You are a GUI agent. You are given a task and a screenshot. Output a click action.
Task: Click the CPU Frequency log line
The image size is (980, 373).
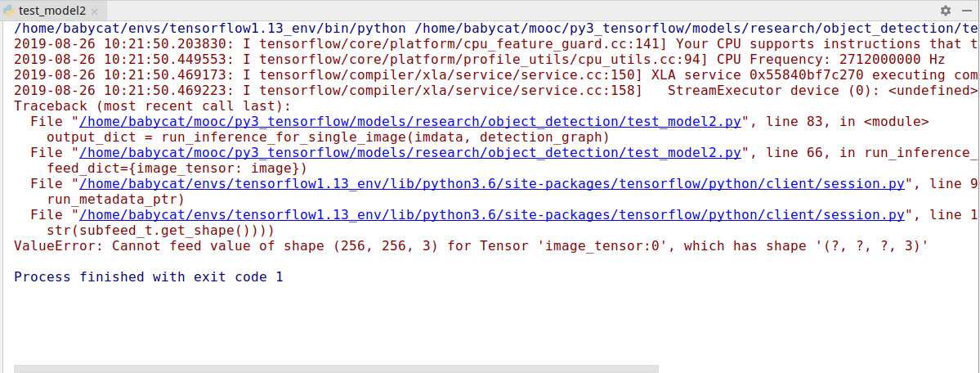(x=480, y=60)
